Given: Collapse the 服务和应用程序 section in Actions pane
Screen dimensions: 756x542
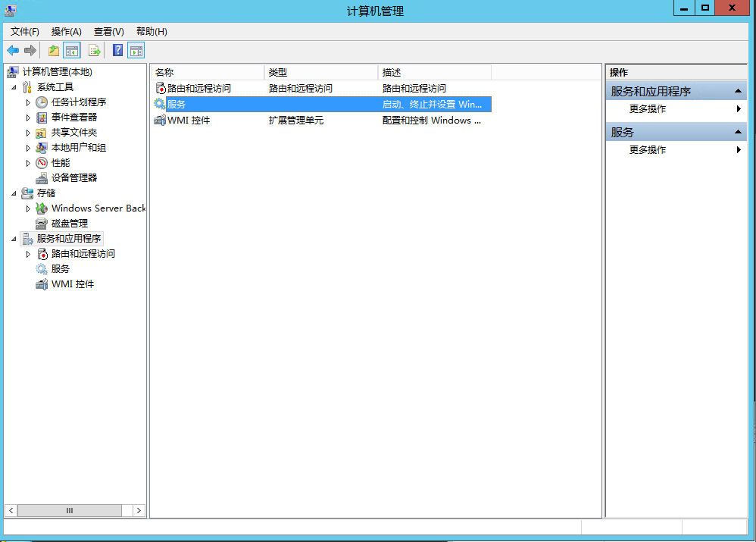Looking at the screenshot, I should click(x=739, y=92).
